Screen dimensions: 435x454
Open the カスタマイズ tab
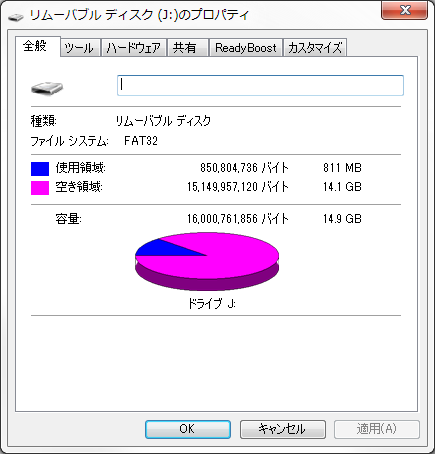click(315, 48)
